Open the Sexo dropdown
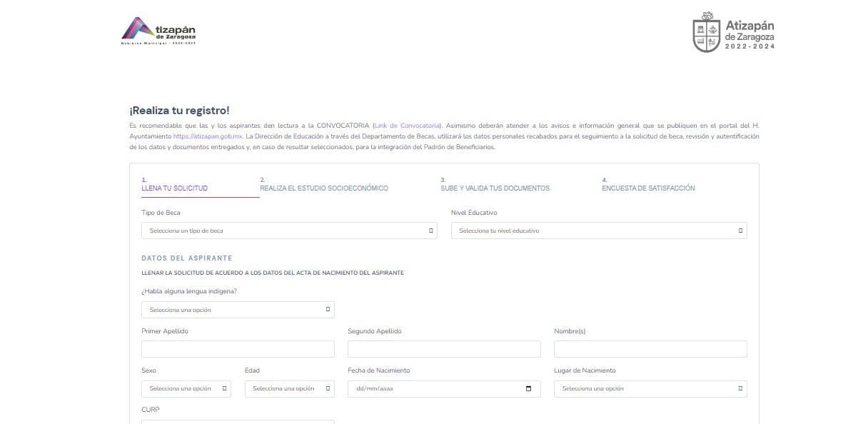Viewport: 868px width, 424px height. [x=186, y=389]
